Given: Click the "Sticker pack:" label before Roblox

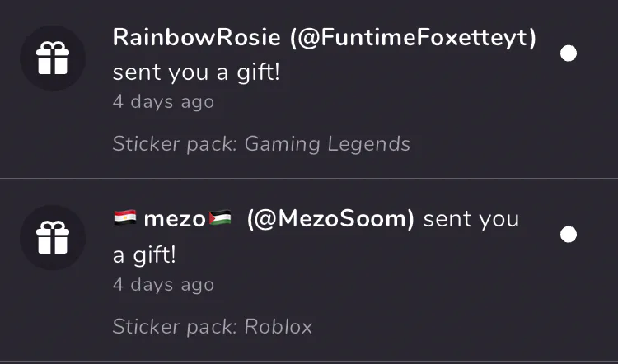Looking at the screenshot, I should point(175,326).
